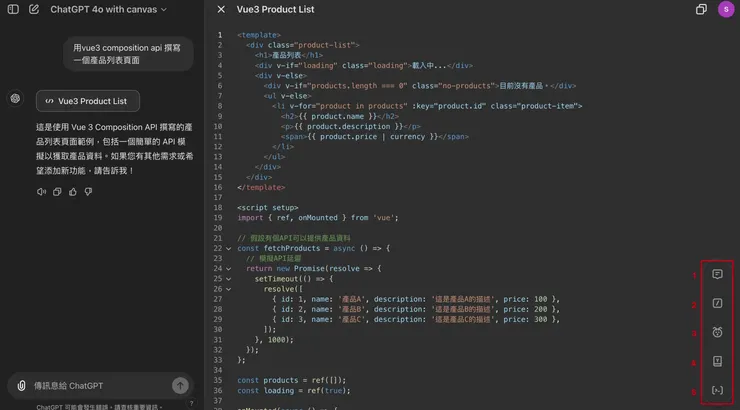
Task: Click the API comment on line 21
Action: [x=294, y=238]
